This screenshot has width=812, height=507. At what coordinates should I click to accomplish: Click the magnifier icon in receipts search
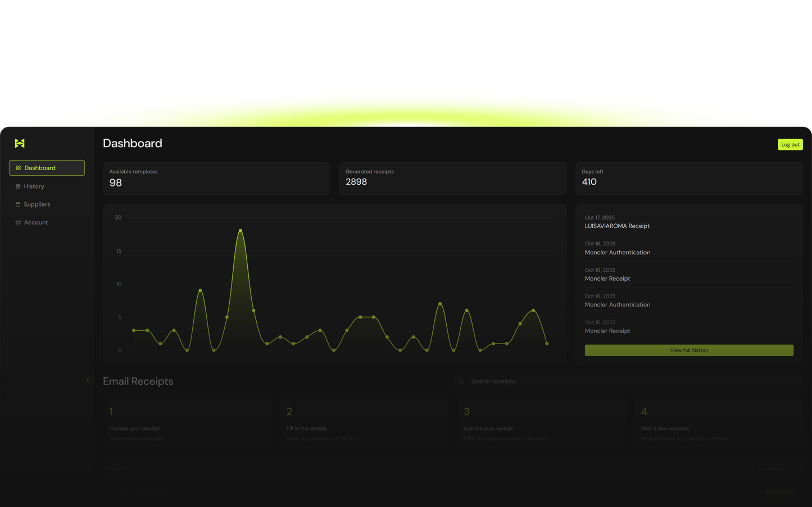click(461, 381)
